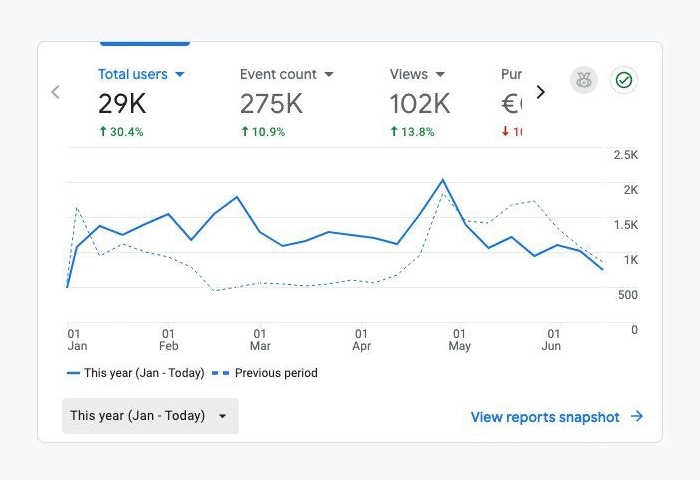Open the insights medal icon
Image resolution: width=700 pixels, height=480 pixels.
coord(583,80)
